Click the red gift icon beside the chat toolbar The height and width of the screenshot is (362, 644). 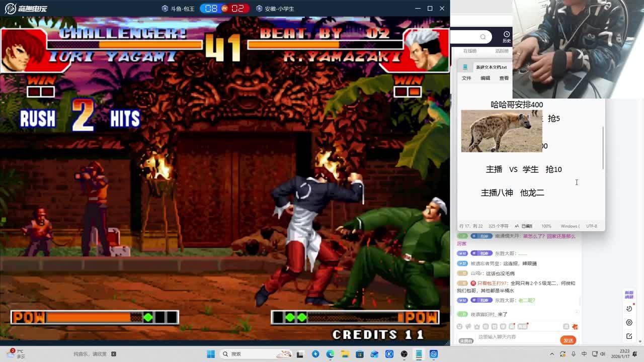pos(575,327)
